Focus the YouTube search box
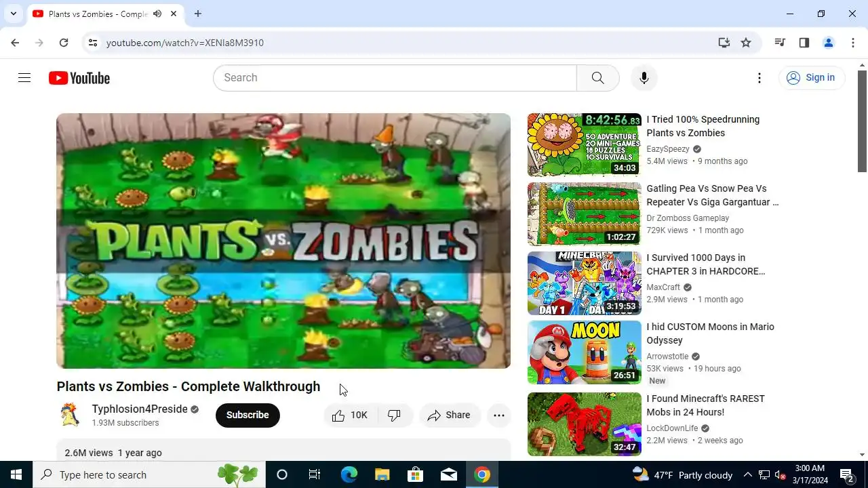This screenshot has width=868, height=488. coord(395,78)
